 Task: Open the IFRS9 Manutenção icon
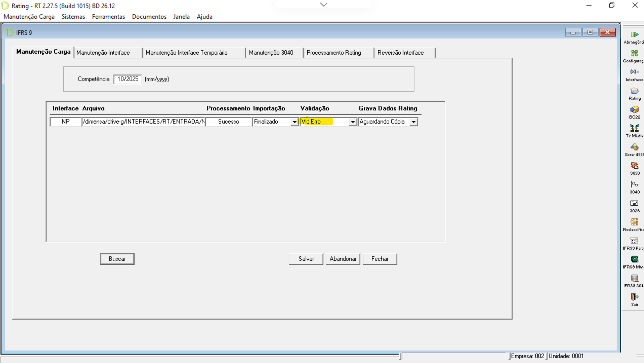(x=634, y=259)
